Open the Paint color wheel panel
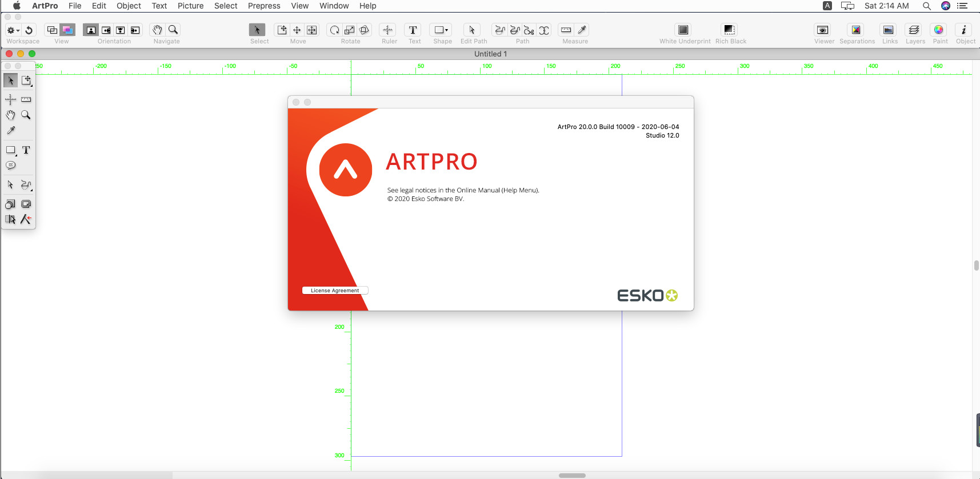980x479 pixels. coord(939,30)
